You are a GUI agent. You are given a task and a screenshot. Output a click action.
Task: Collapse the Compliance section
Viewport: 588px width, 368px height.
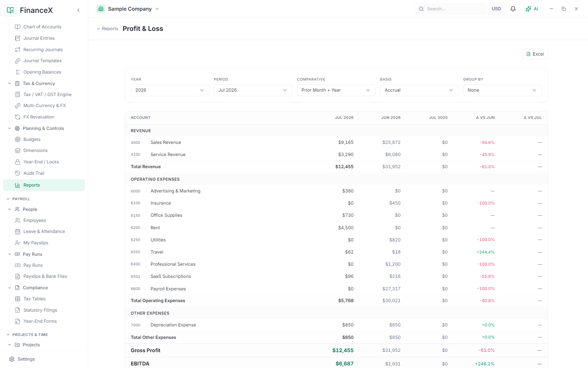tap(10, 288)
